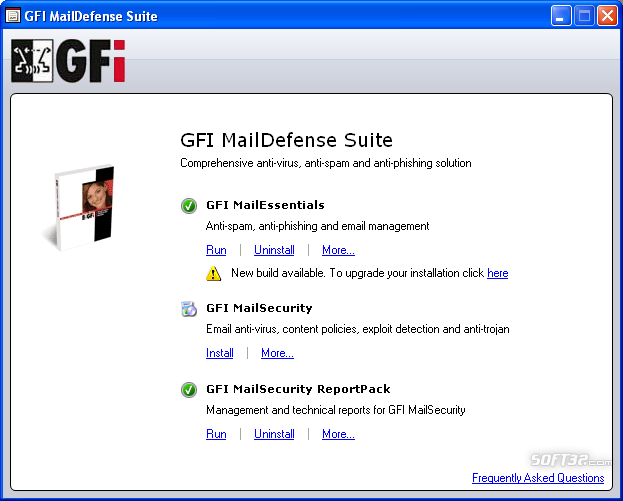This screenshot has width=623, height=501.
Task: Open Frequently Asked Questions link
Action: pyautogui.click(x=538, y=478)
